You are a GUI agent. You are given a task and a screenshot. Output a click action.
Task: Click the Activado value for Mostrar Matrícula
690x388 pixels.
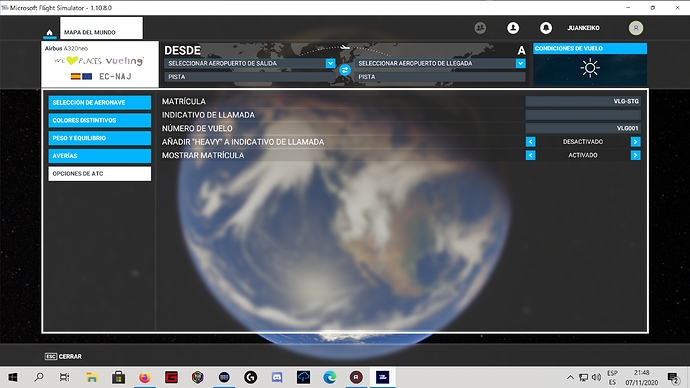point(583,155)
